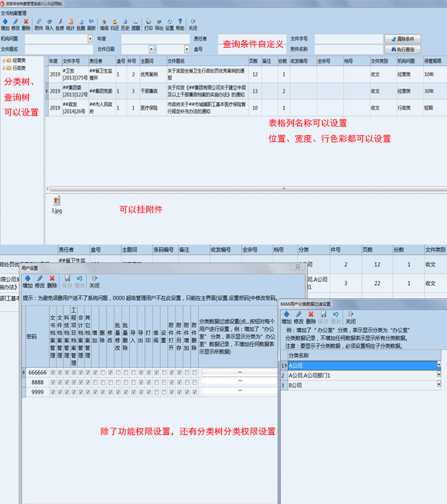Screen dimensions: 447x504
Task: Click 关闭 icon in 分类数据过滤设置 window
Action: tap(350, 314)
